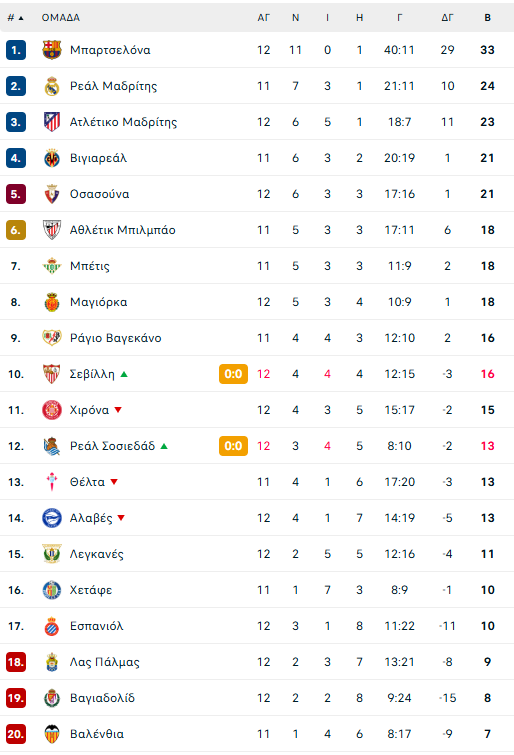Click Sevilla's green up-arrow indicator
514x755 pixels.
(x=124, y=374)
